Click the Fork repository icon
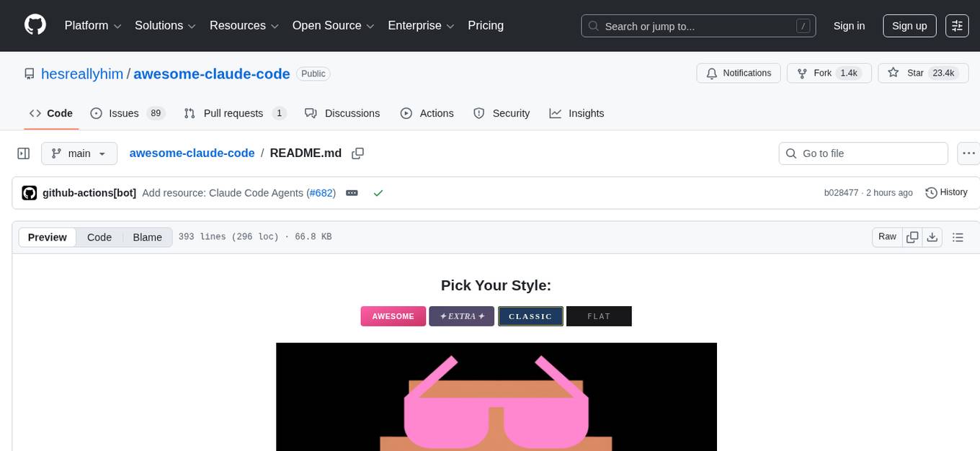This screenshot has width=980, height=451. point(801,73)
